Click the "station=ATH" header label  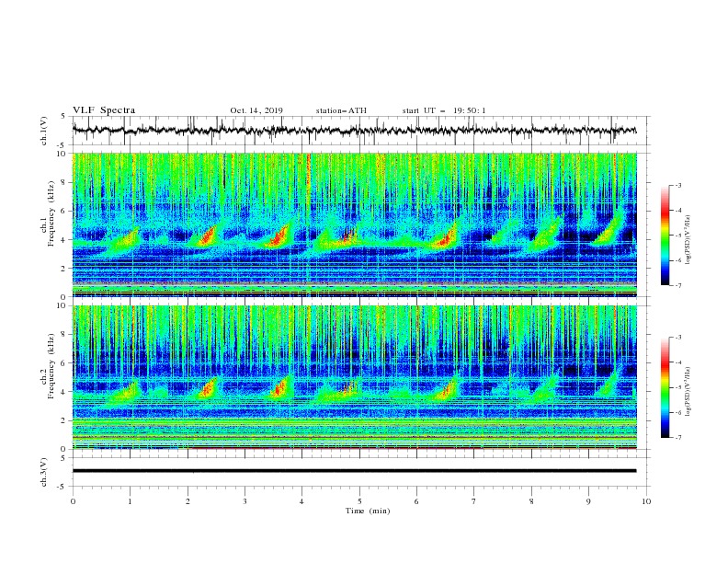[x=341, y=110]
